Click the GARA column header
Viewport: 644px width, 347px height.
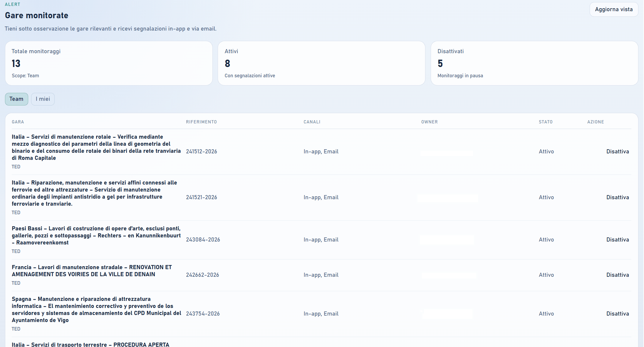18,122
